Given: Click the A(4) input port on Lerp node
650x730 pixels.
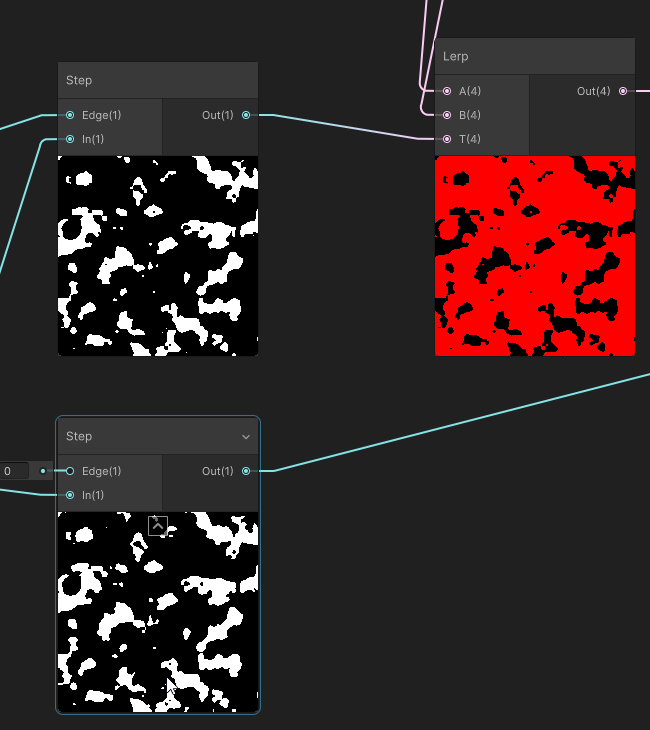Looking at the screenshot, I should point(447,91).
